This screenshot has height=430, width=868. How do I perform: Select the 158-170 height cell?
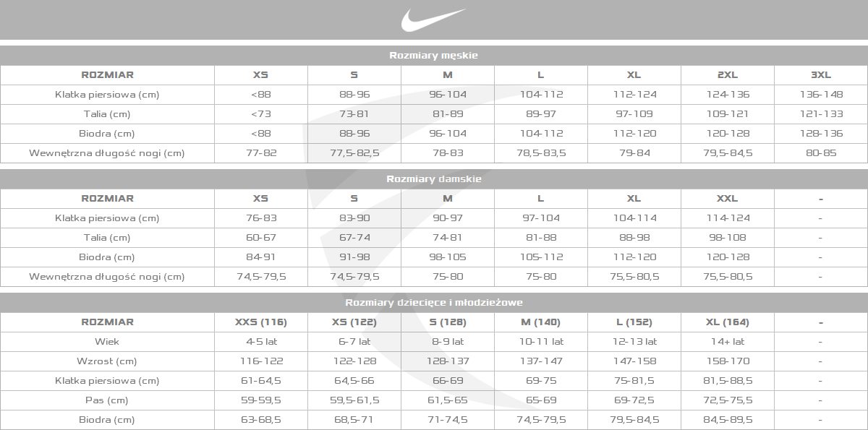coord(728,361)
